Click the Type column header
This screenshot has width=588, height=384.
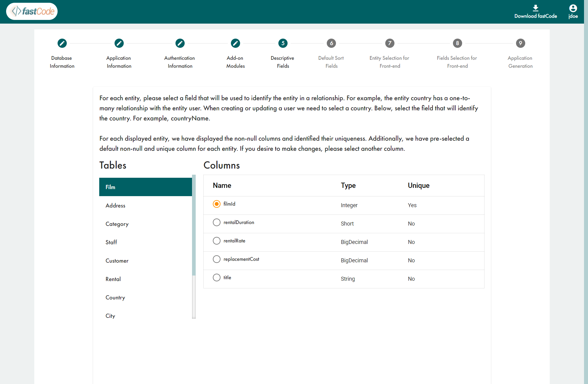coord(348,185)
